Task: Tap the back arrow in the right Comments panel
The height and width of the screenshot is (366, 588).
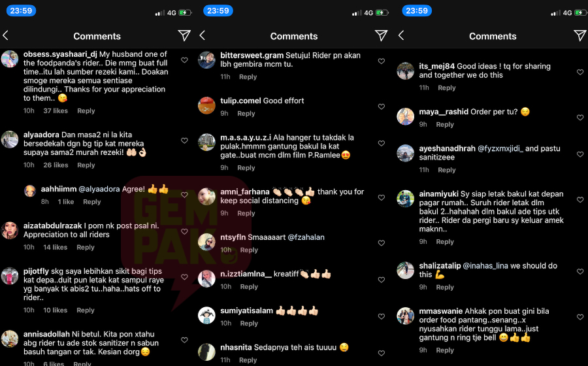Action: (x=401, y=36)
